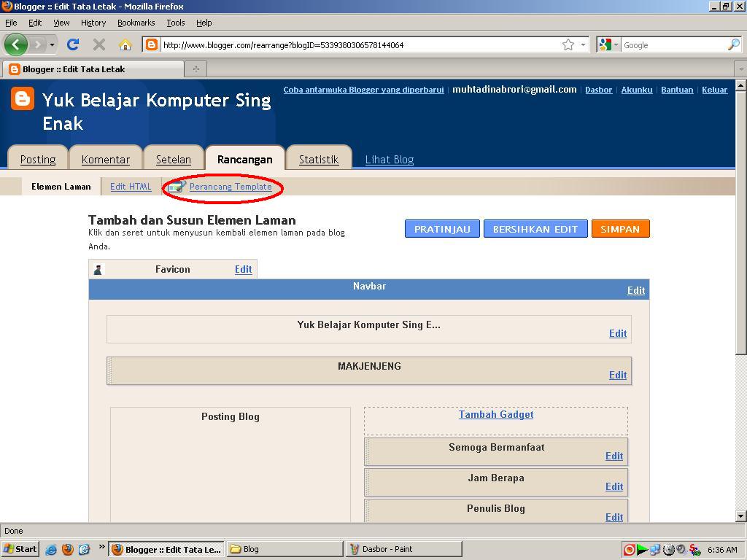Image resolution: width=747 pixels, height=560 pixels.
Task: Open a new tab with the plus button
Action: coord(196,69)
